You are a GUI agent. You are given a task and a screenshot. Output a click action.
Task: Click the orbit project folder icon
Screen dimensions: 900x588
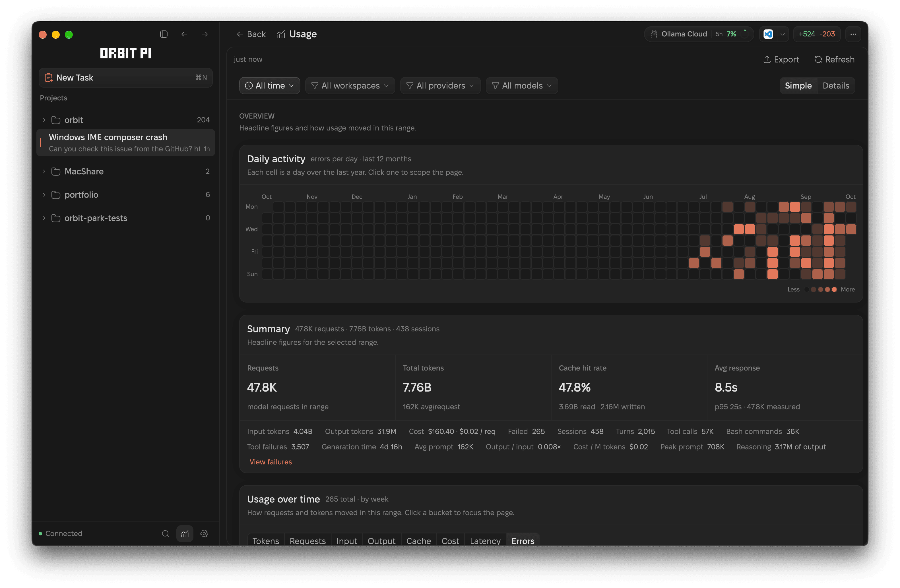click(55, 120)
